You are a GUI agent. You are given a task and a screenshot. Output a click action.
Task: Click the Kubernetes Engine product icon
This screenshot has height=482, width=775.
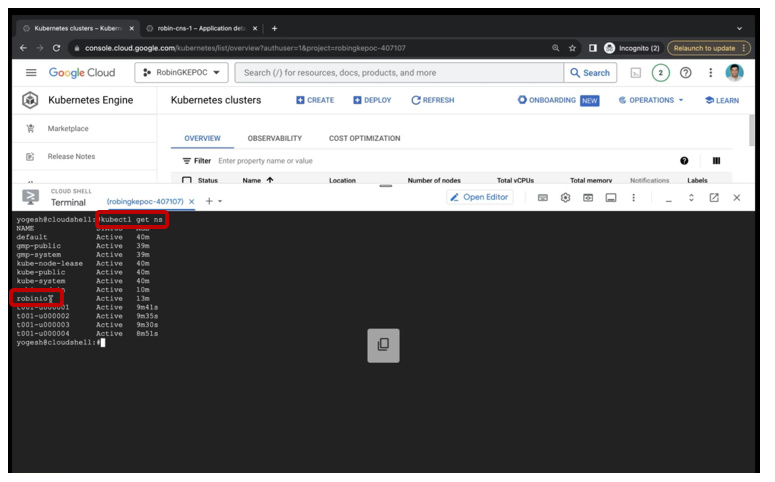[x=30, y=100]
